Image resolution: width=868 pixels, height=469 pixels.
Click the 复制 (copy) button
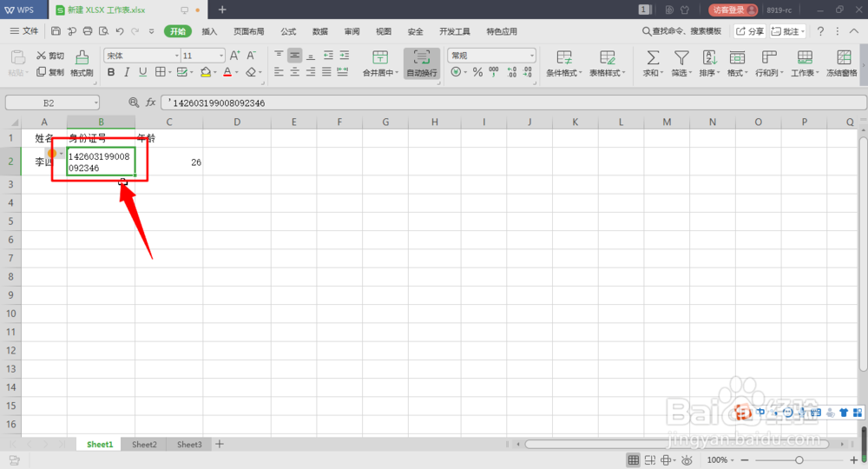point(50,72)
